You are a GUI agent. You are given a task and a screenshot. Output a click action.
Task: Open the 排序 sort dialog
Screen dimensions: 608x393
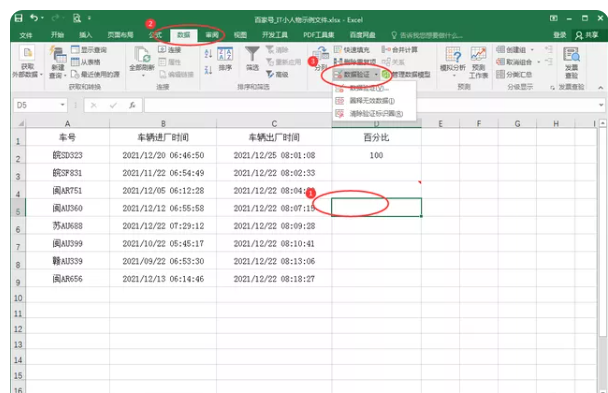(x=225, y=59)
